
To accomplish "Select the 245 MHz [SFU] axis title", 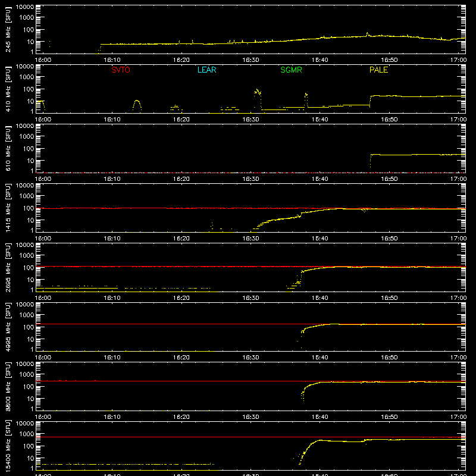I will point(8,29).
